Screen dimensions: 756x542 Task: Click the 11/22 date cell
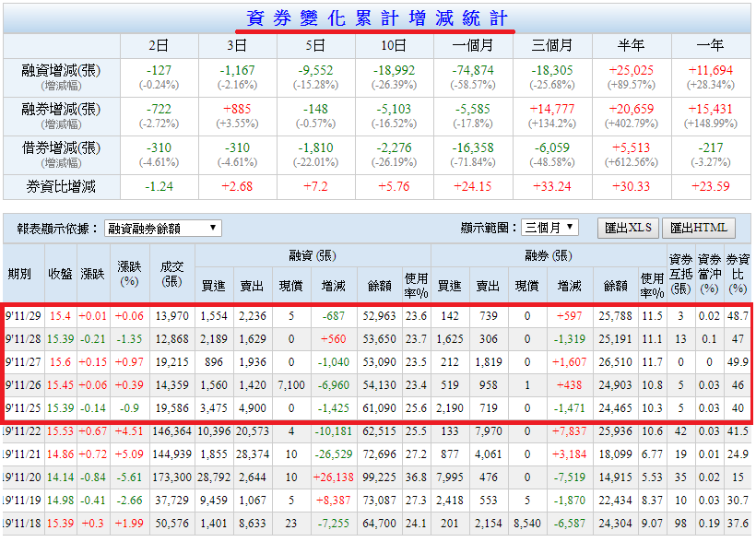(22, 431)
